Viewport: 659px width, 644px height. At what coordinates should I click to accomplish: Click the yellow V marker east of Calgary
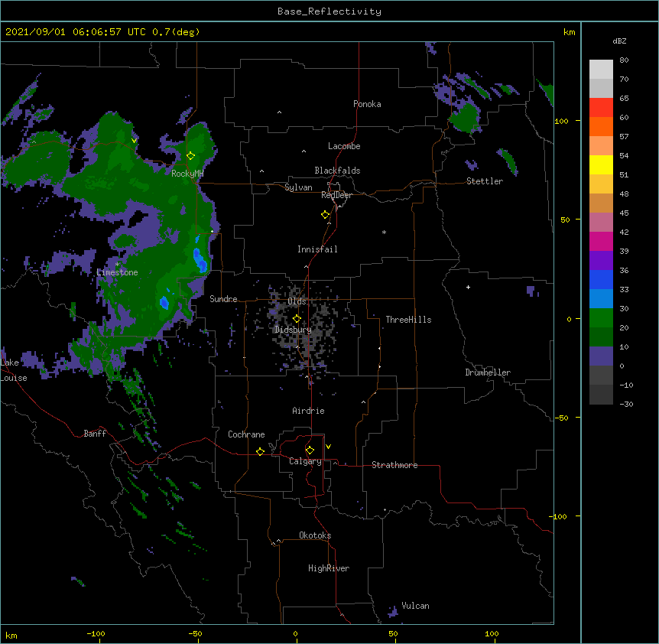328,447
